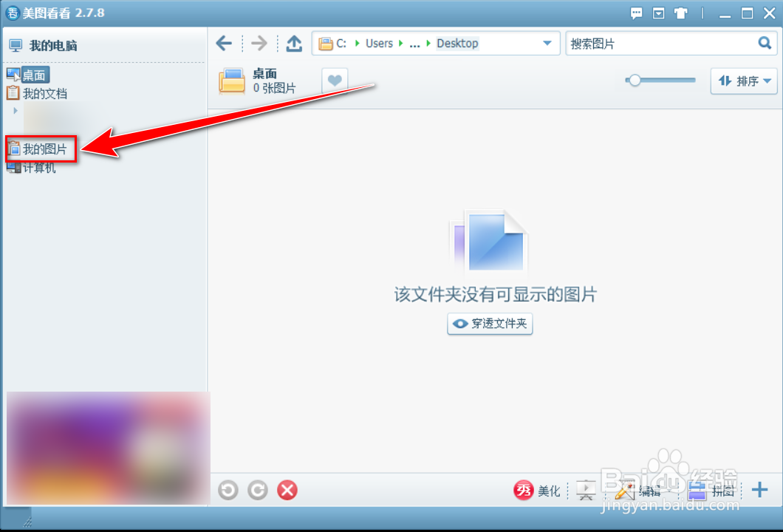The image size is (783, 532).
Task: Go forward with the right arrow
Action: coord(259,44)
